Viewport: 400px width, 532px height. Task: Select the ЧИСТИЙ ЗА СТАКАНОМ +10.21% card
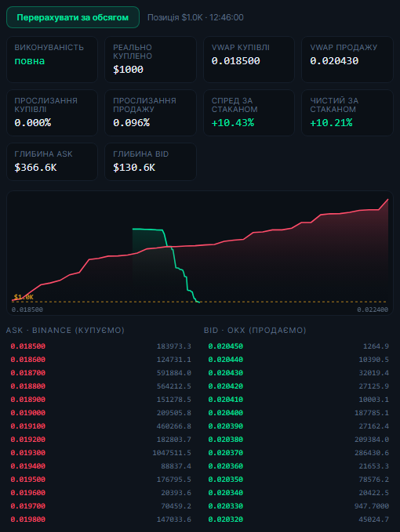(347, 113)
